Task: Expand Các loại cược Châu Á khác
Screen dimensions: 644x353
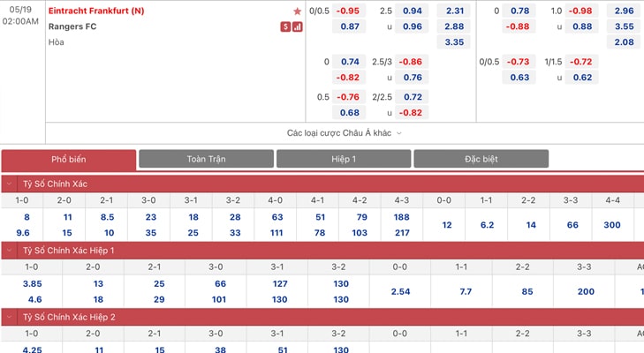Action: pos(345,133)
